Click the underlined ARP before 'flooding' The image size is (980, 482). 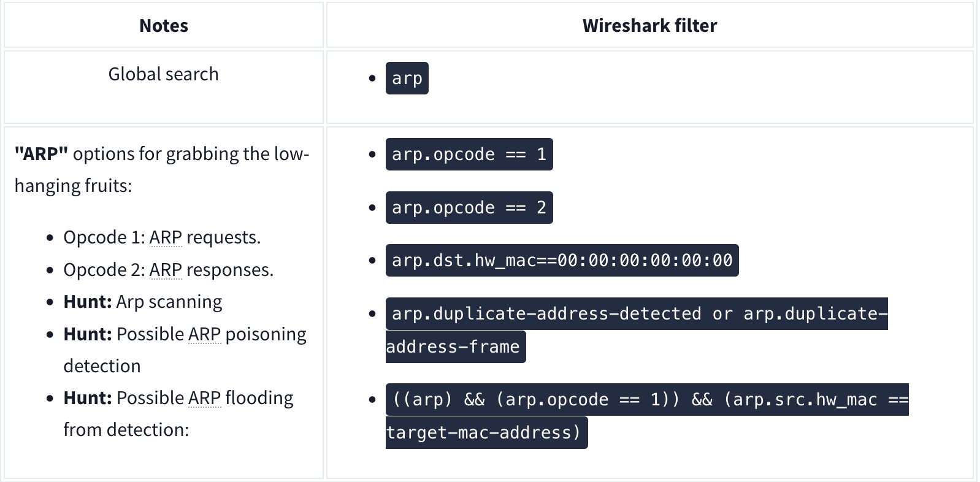point(204,398)
